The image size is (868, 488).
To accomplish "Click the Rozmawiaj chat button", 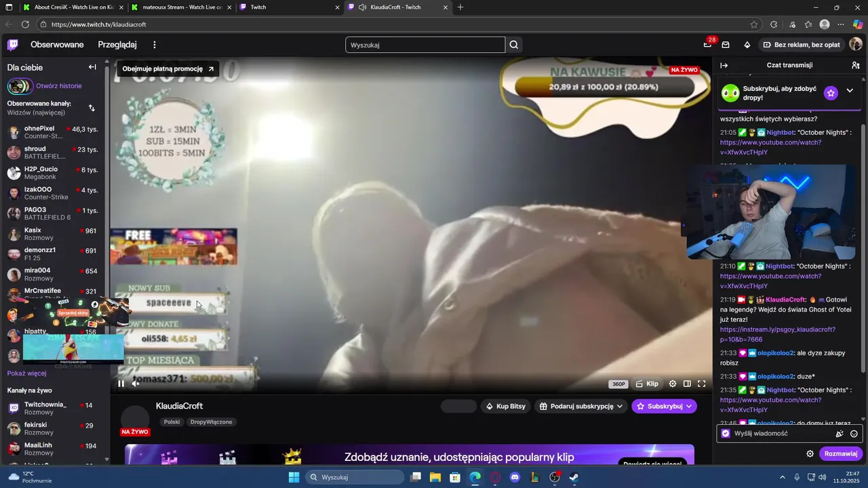I will [841, 453].
